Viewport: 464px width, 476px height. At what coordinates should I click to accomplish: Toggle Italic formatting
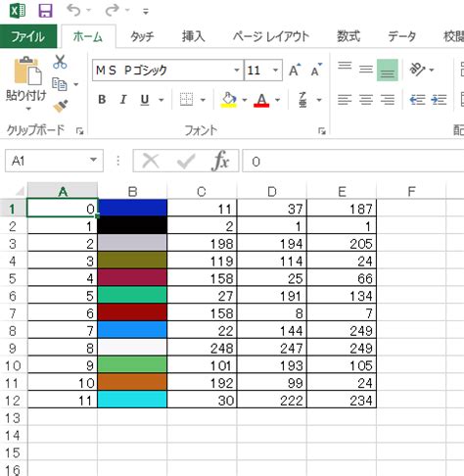coord(123,99)
